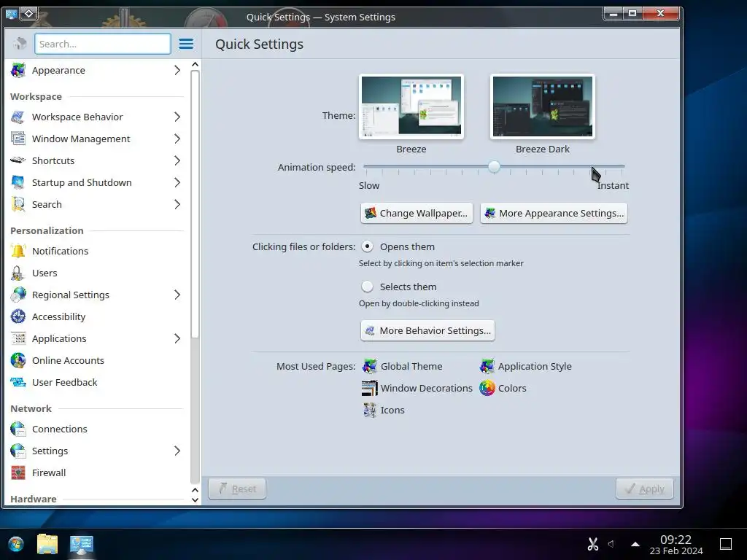747x560 pixels.
Task: Expand the Workspace Behavior chevron
Action: (177, 117)
